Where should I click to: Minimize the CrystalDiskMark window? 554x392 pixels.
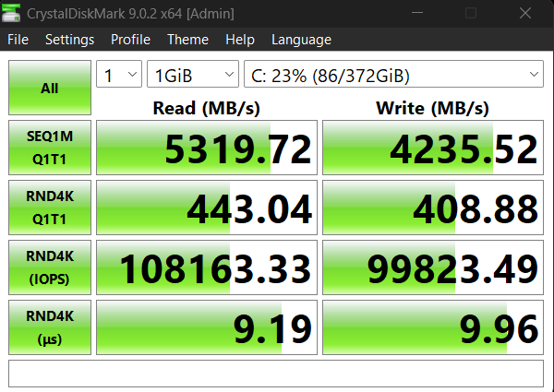[x=417, y=13]
